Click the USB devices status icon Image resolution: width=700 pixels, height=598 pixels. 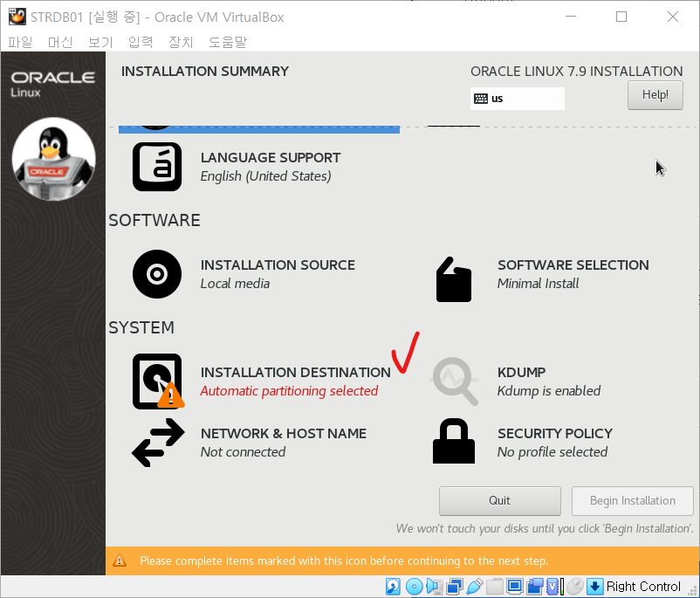point(475,587)
